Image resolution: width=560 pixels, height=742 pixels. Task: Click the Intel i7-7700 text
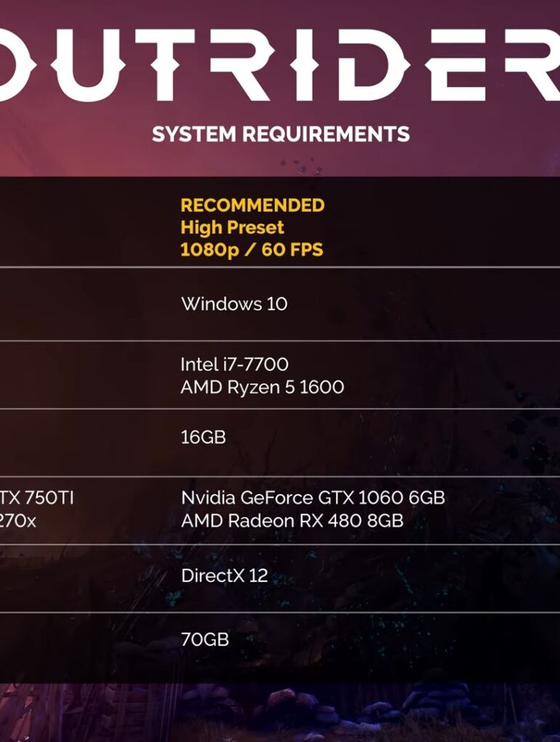234,364
